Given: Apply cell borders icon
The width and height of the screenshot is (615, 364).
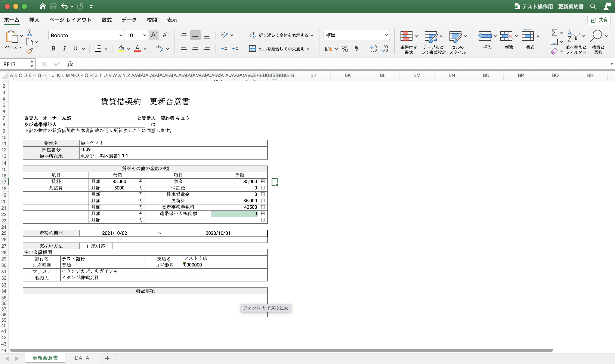Looking at the screenshot, I should (x=98, y=49).
